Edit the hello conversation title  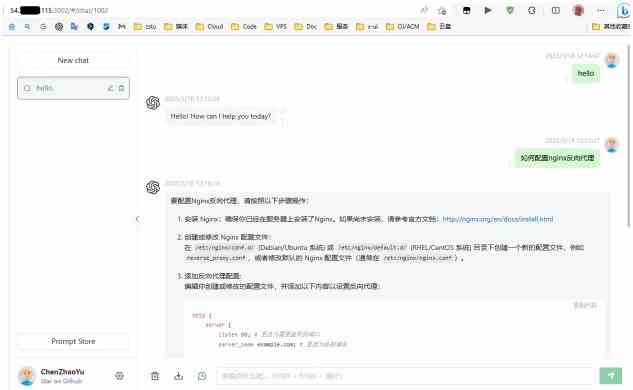[110, 88]
